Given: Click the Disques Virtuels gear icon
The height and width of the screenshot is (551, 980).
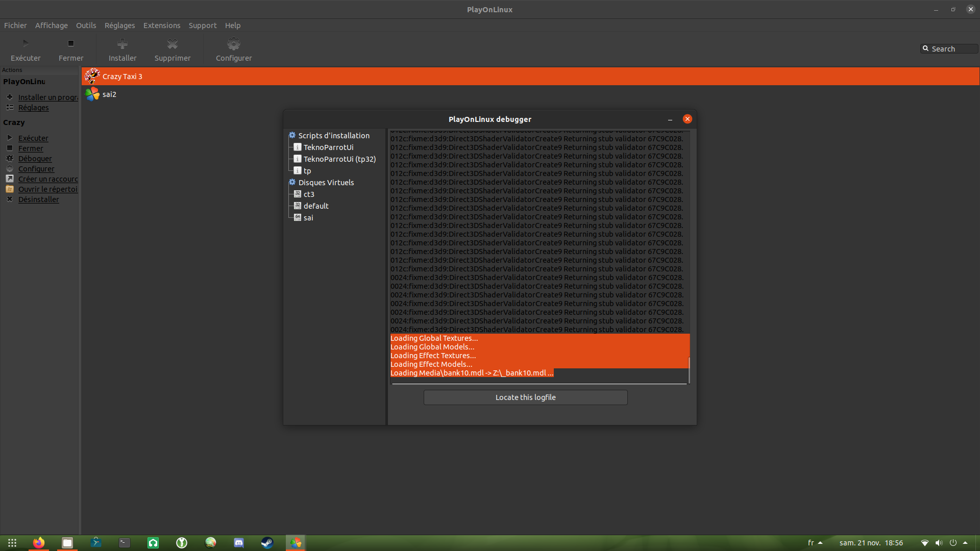Looking at the screenshot, I should (292, 182).
